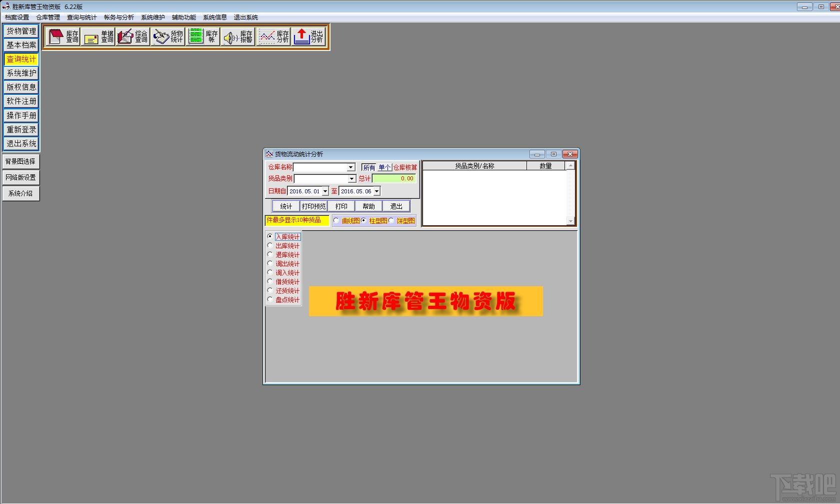Select the 饼型图 chart type

[x=401, y=221]
